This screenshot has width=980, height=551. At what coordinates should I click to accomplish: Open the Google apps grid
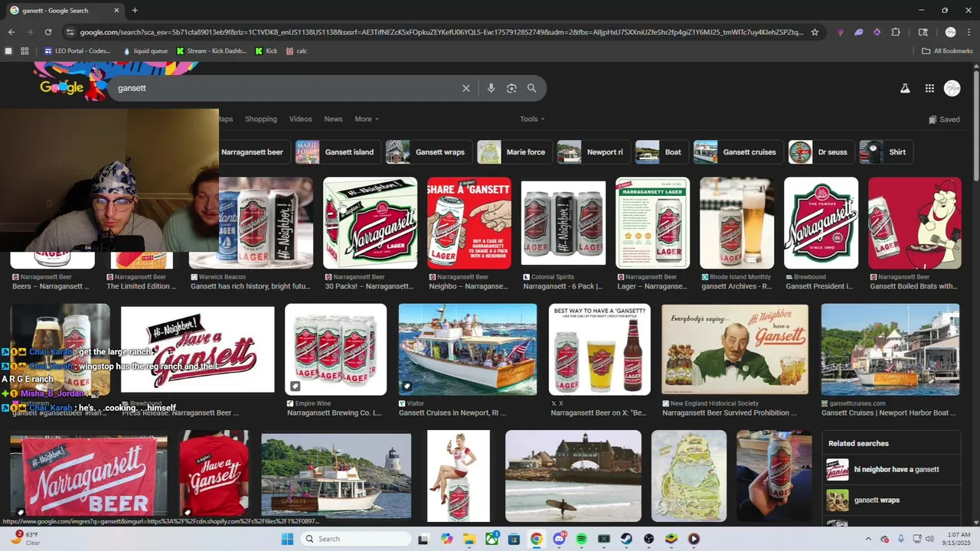coord(929,88)
